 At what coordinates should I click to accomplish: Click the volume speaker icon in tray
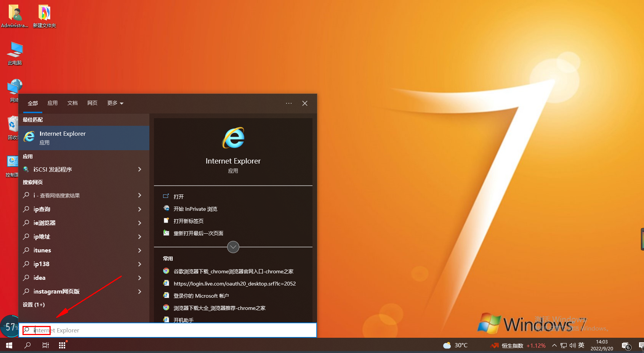point(573,345)
